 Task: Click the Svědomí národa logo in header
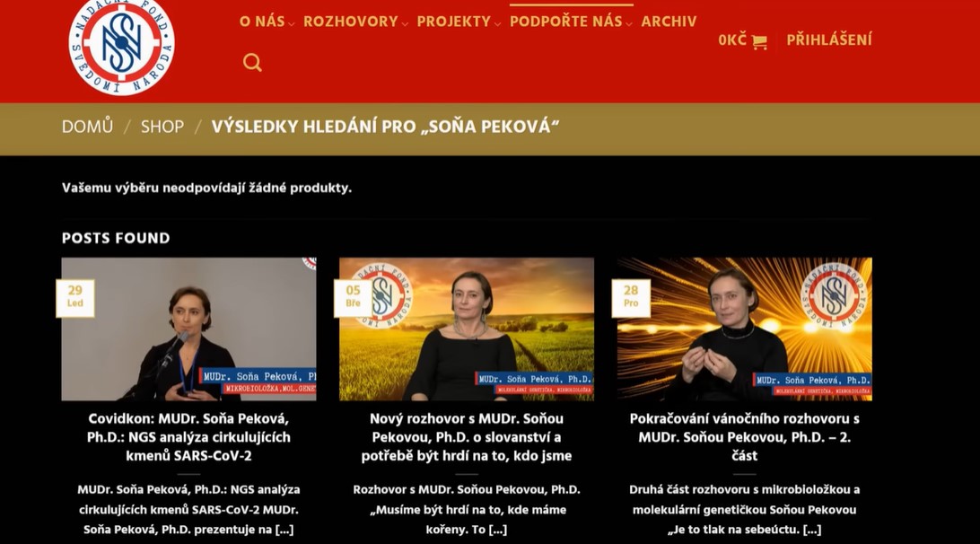click(121, 45)
